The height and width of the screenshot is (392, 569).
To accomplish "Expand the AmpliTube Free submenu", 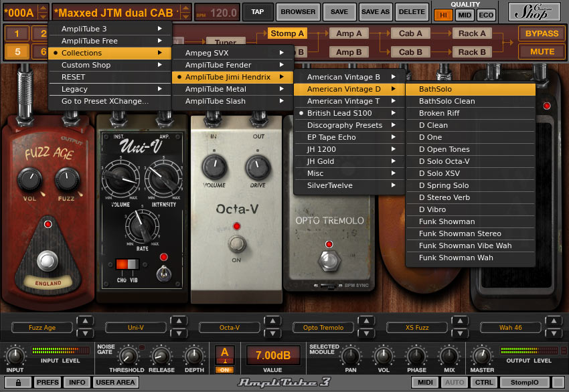I will click(110, 41).
